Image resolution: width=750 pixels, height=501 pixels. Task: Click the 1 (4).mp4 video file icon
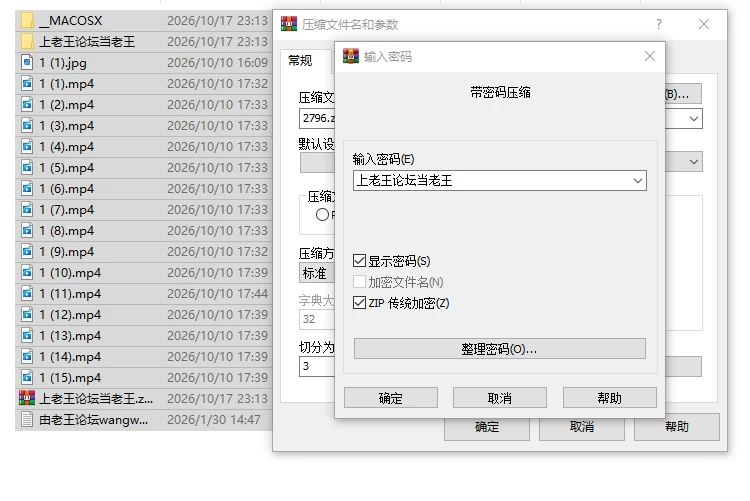[27, 147]
